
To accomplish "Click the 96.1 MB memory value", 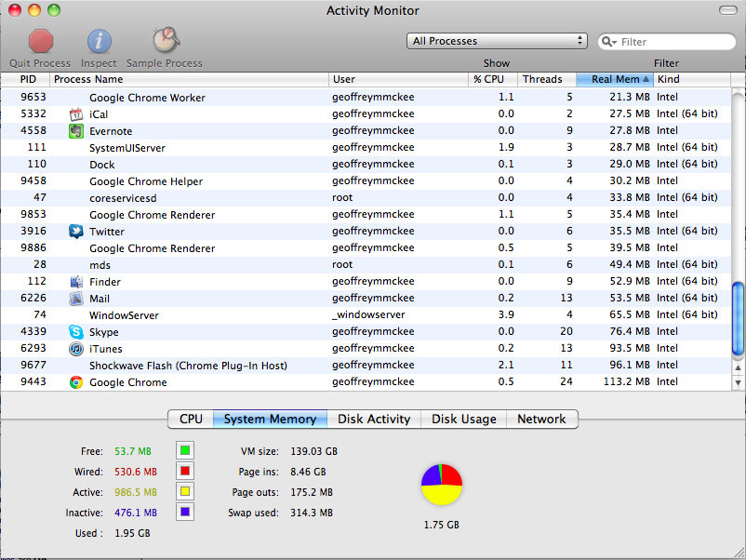I will [x=630, y=365].
